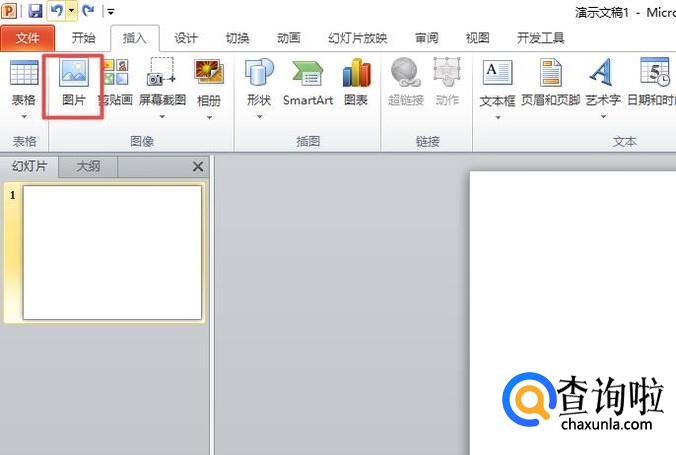Open the 文件 (File) tab

28,38
